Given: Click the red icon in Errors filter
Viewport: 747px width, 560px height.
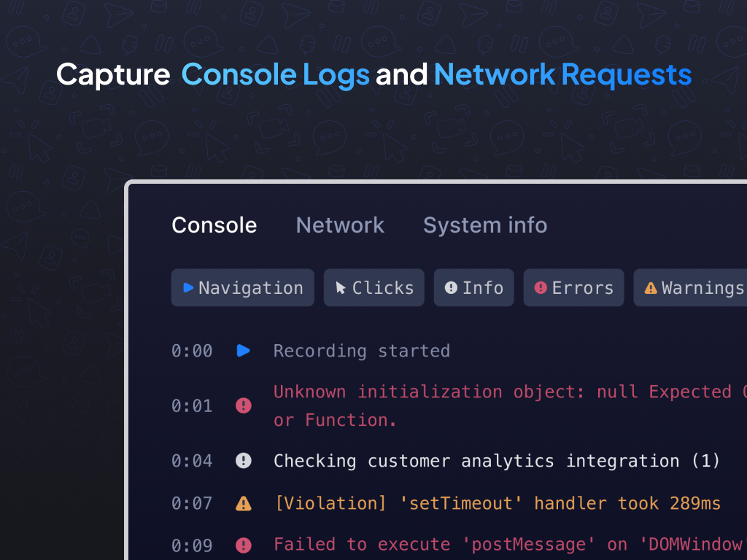Looking at the screenshot, I should 541,288.
